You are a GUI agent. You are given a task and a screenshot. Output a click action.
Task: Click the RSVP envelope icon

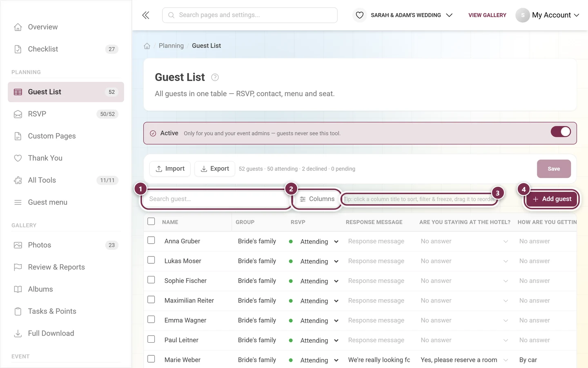[18, 114]
